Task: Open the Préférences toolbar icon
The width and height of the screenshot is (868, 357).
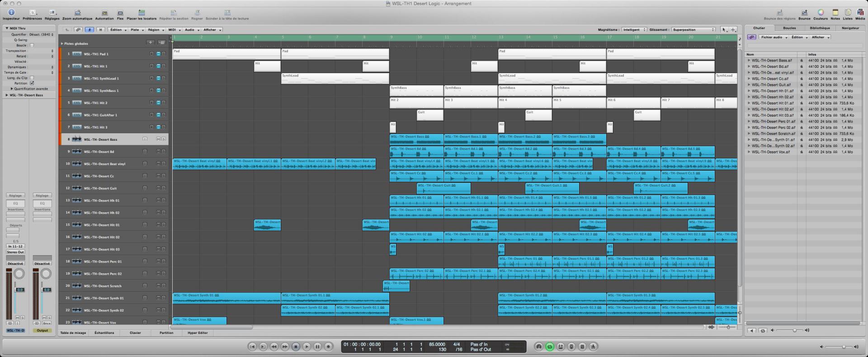Action: point(32,13)
